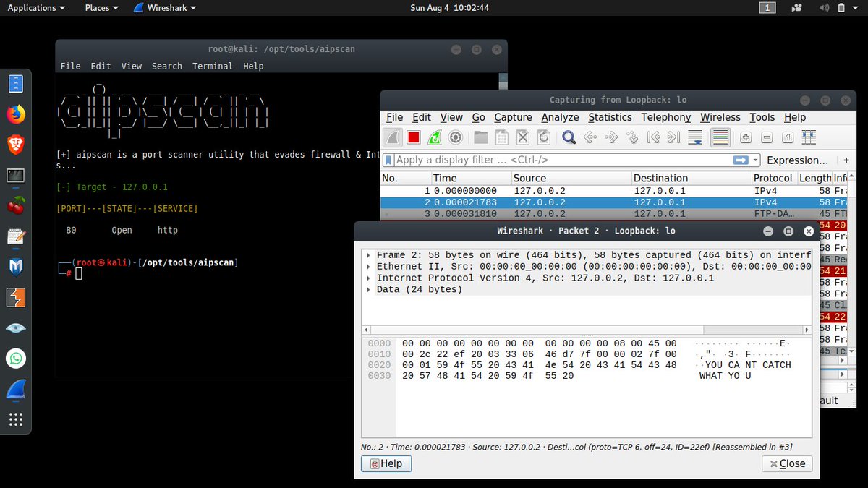Open Burp Suite from the dock
Screen dimensions: 868x488
(16, 297)
